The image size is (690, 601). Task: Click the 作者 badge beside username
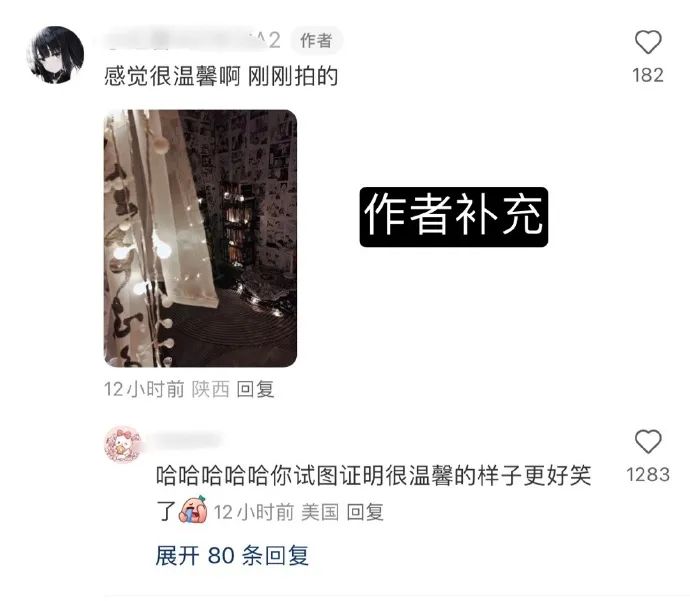(x=316, y=40)
